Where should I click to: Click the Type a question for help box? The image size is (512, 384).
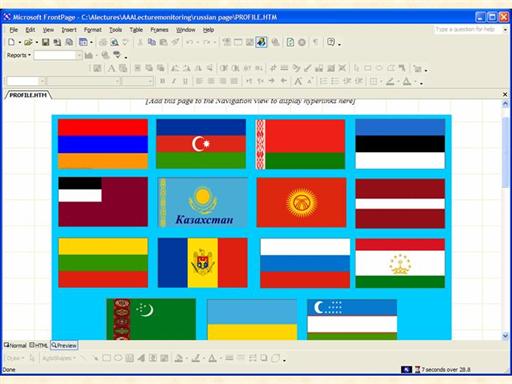pos(467,29)
